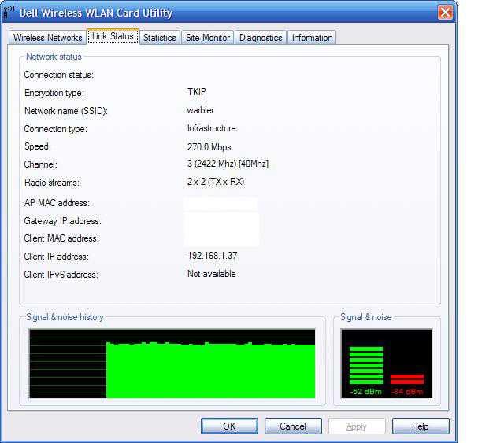This screenshot has width=504, height=443.
Task: Open the Diagnostics tab
Action: 261,38
